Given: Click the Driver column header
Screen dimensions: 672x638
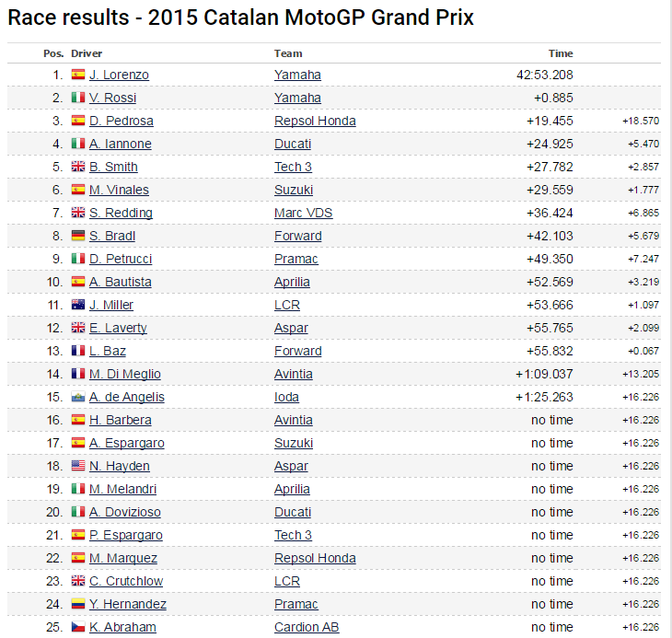Looking at the screenshot, I should pyautogui.click(x=87, y=53).
